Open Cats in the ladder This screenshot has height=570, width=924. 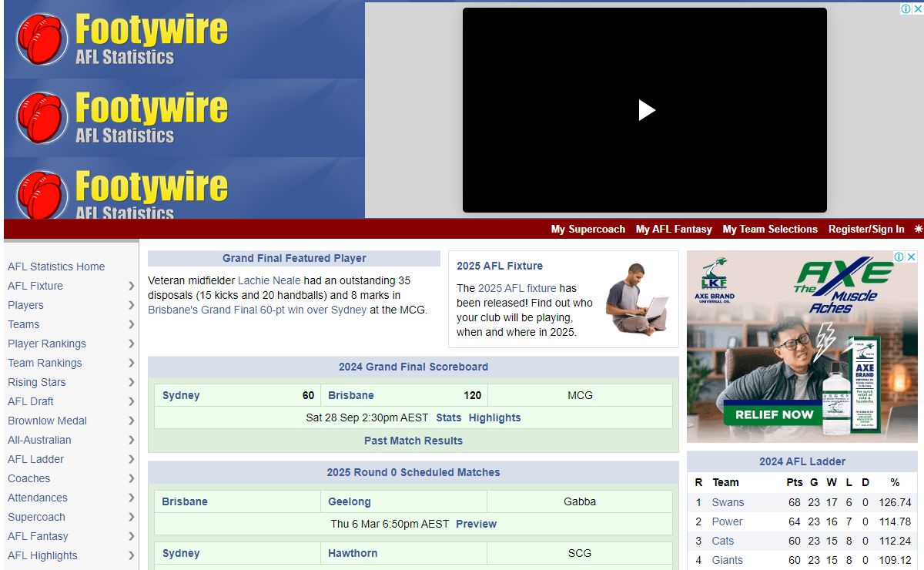[723, 541]
